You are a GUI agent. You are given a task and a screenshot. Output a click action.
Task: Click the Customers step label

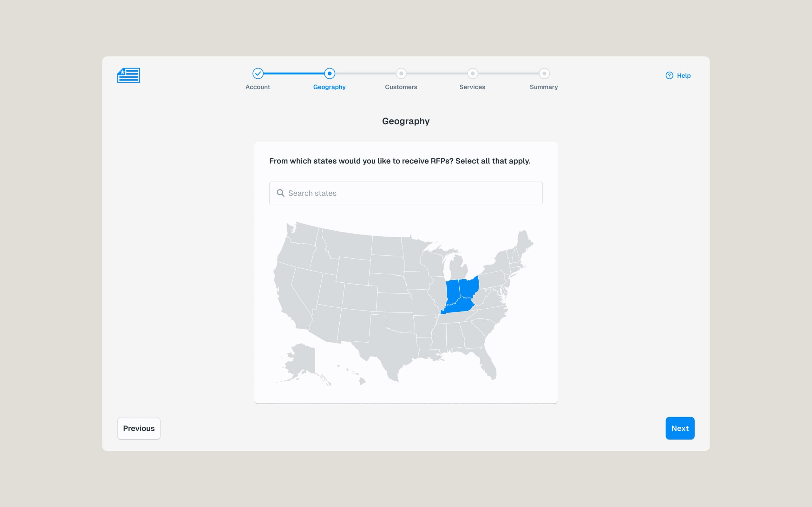401,87
